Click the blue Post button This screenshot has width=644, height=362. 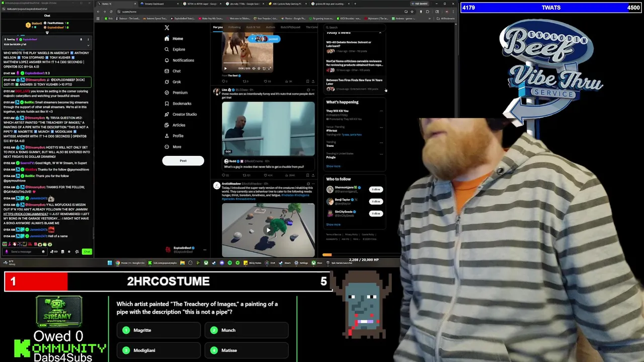pyautogui.click(x=183, y=161)
